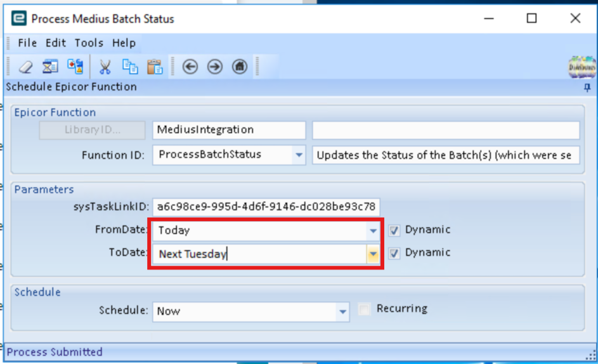Click the Paste clipboard icon
This screenshot has width=598, height=364.
point(155,67)
